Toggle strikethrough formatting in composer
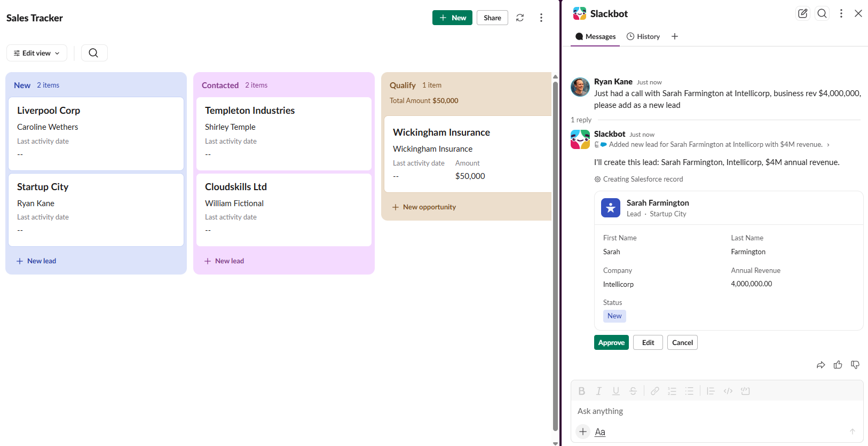The height and width of the screenshot is (446, 868). (633, 391)
